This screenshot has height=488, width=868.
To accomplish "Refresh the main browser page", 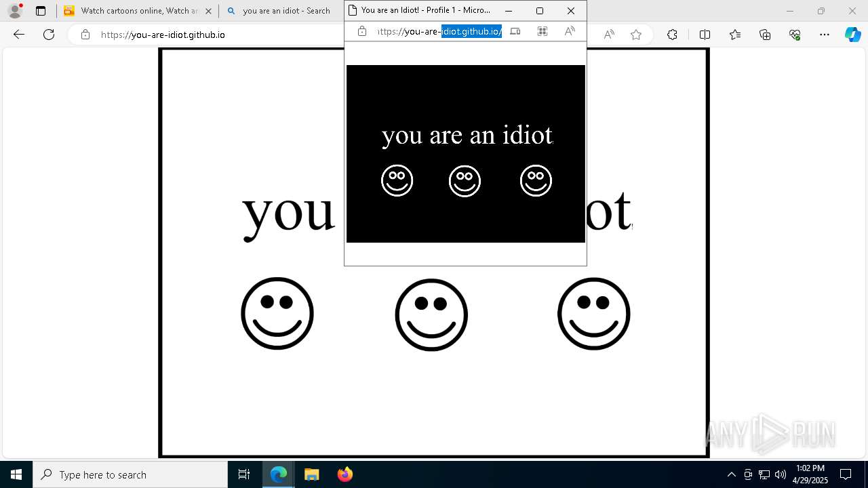I will [49, 35].
